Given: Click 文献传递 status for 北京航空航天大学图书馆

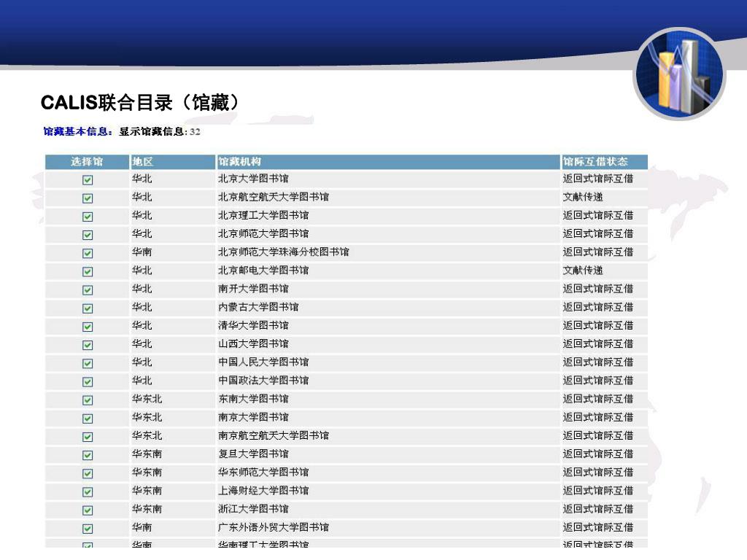Looking at the screenshot, I should [583, 197].
